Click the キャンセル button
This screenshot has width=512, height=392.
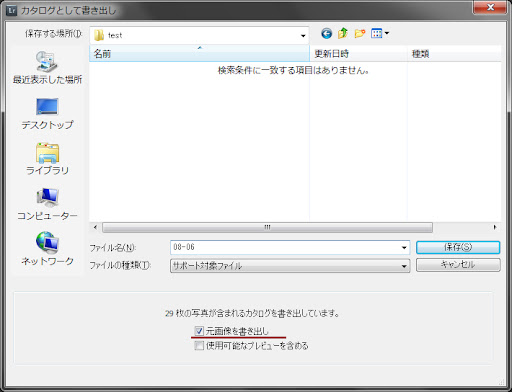pos(458,265)
